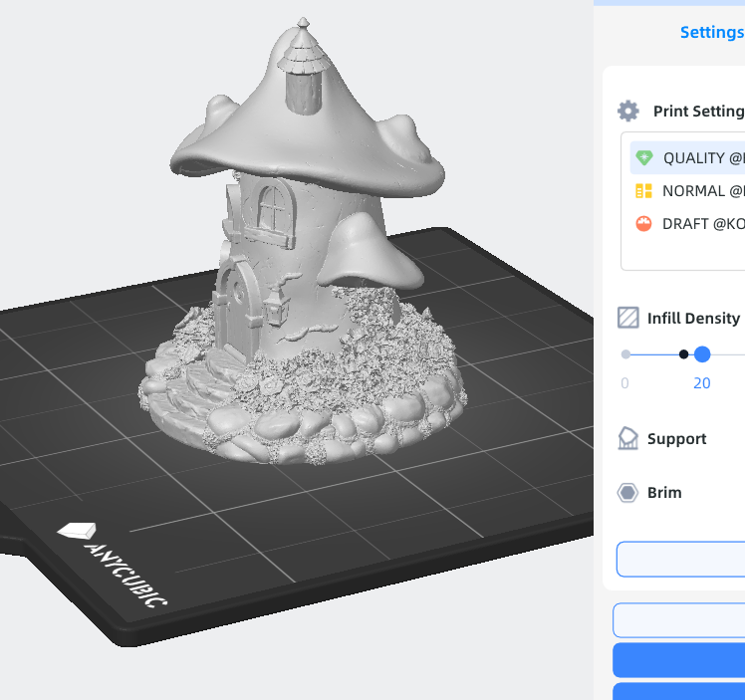This screenshot has height=700, width=745.
Task: Click the hexagonal Brim icon
Action: coord(627,493)
